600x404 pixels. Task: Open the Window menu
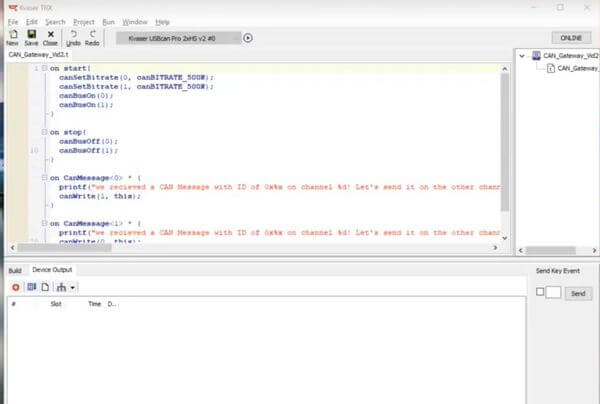point(135,22)
